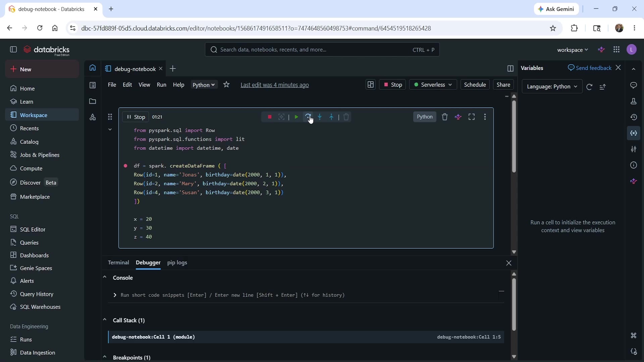Viewport: 644px width, 362px height.
Task: Collapse the cell code with the chevron
Action: click(110, 130)
